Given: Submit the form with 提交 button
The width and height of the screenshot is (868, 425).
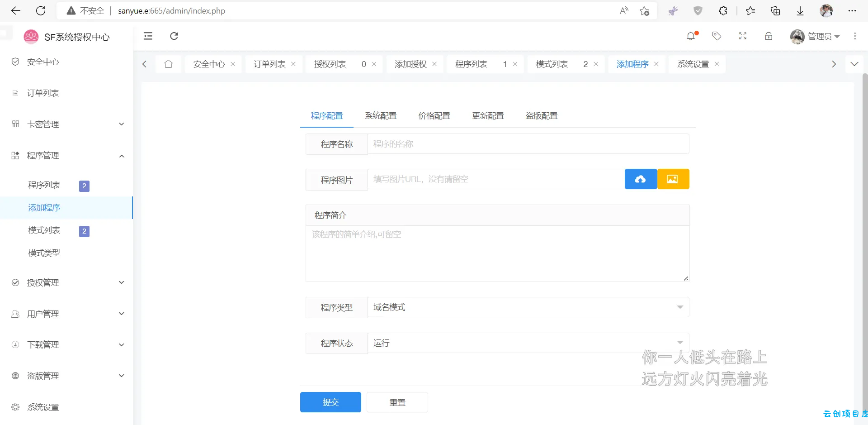Looking at the screenshot, I should [x=330, y=402].
